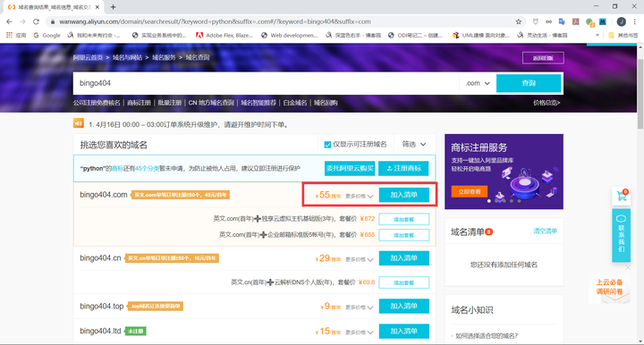Click the page vertical scrollbar
The height and width of the screenshot is (345, 644).
pyautogui.click(x=640, y=95)
